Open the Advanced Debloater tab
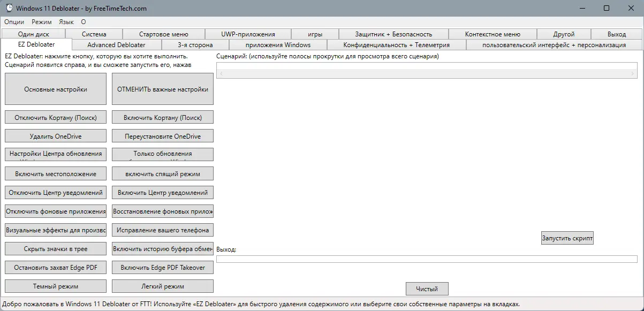 (116, 44)
